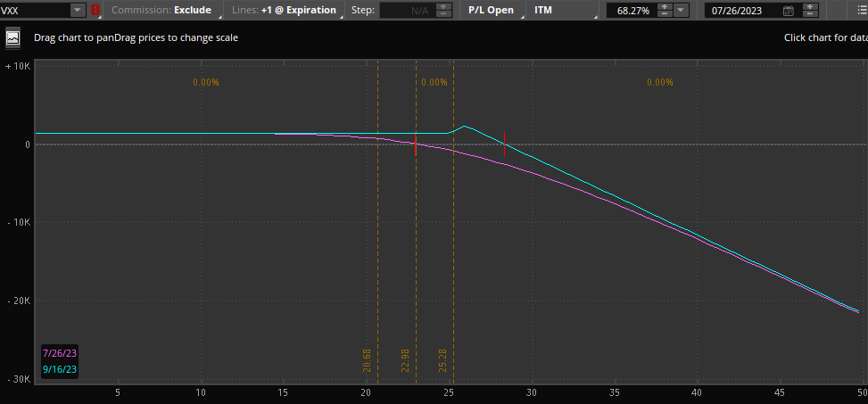This screenshot has width=868, height=404.
Task: Open the calendar date picker icon
Action: point(788,11)
